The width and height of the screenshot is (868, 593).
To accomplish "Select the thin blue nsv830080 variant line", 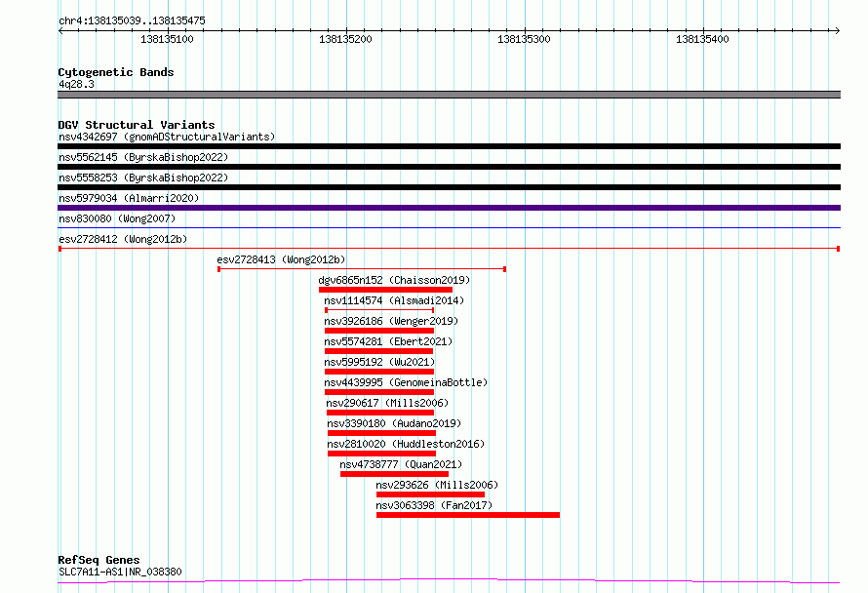I will (449, 227).
